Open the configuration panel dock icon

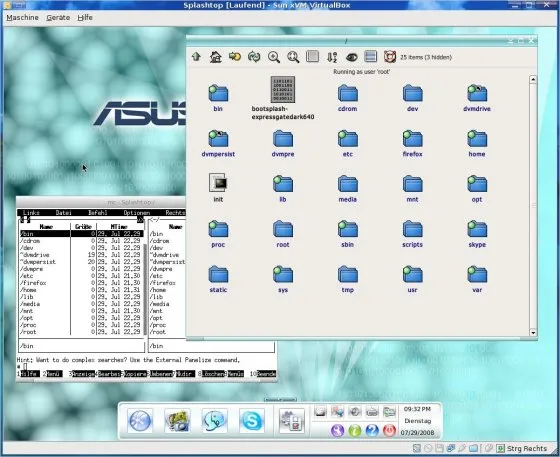[291, 421]
